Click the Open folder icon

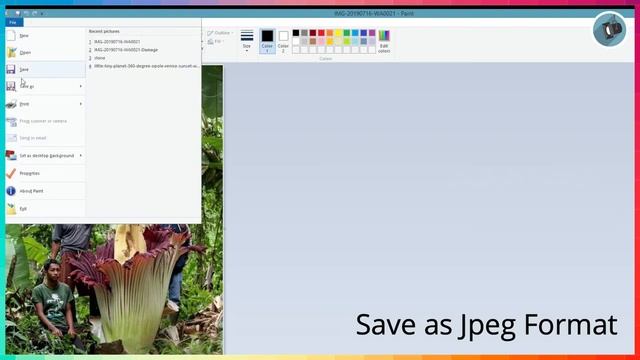(11, 52)
